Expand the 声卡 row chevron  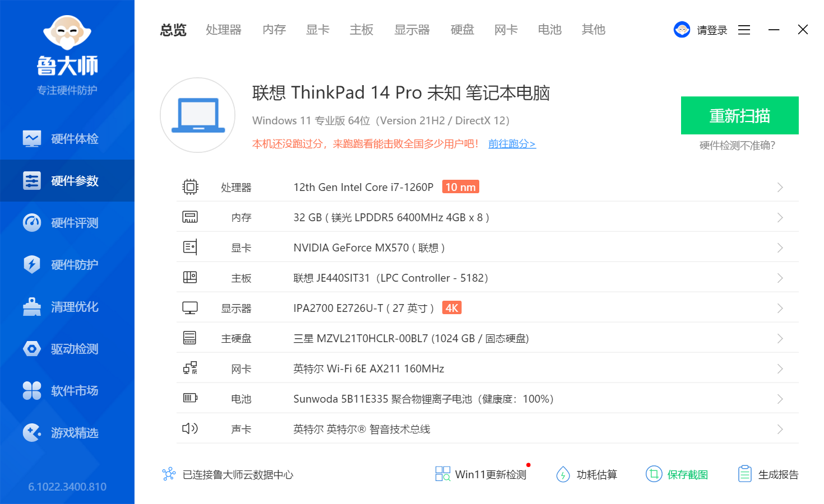(x=780, y=429)
